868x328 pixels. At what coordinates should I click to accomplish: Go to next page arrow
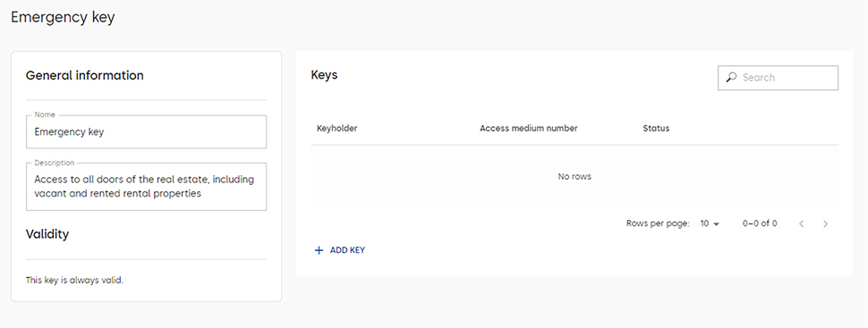(825, 224)
